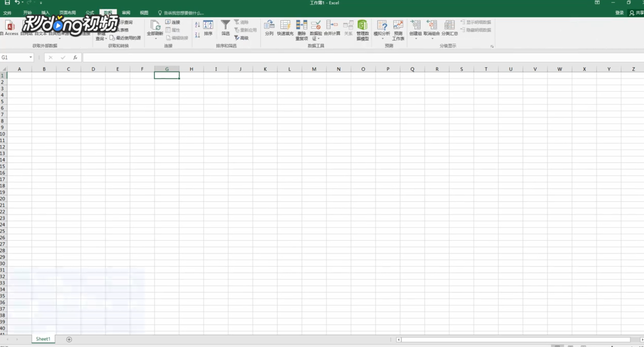Image resolution: width=644 pixels, height=347 pixels.
Task: Open Advanced (高级) filter
Action: click(241, 38)
